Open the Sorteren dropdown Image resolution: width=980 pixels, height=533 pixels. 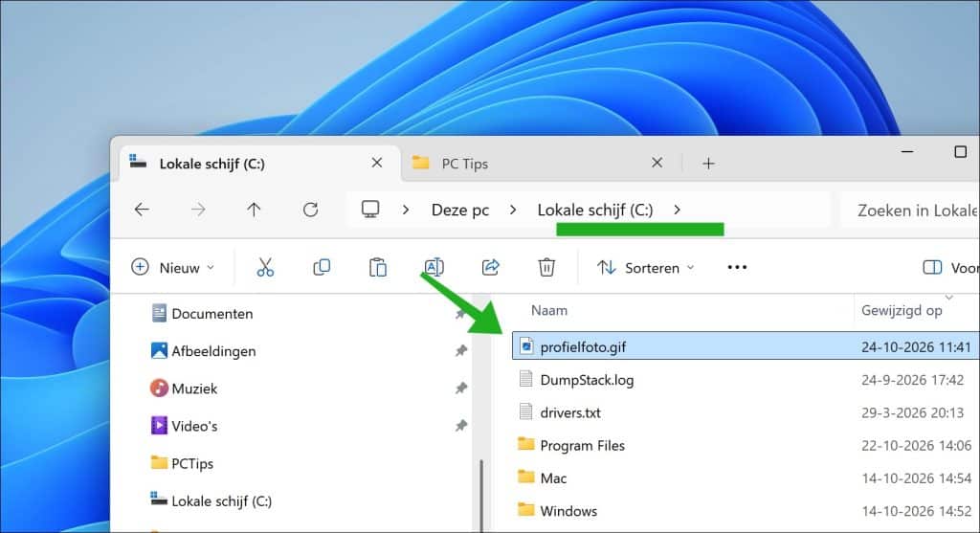(x=646, y=267)
